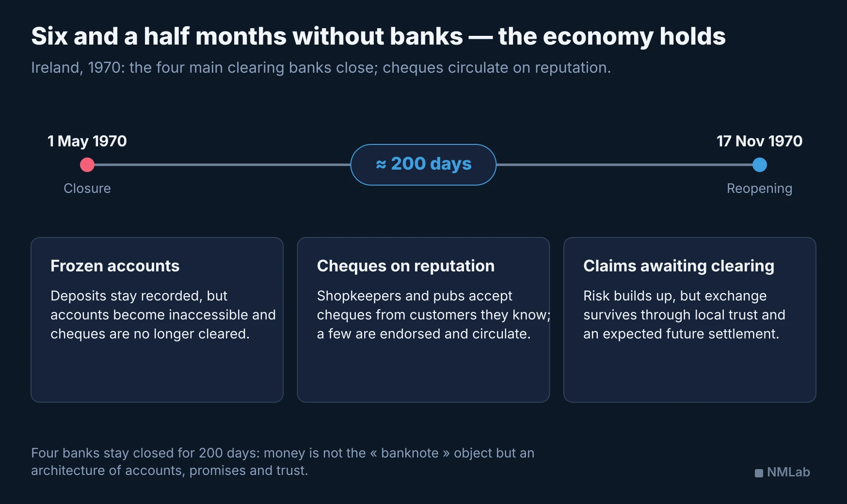Click the Ireland, 1970 subtitle line

(321, 68)
